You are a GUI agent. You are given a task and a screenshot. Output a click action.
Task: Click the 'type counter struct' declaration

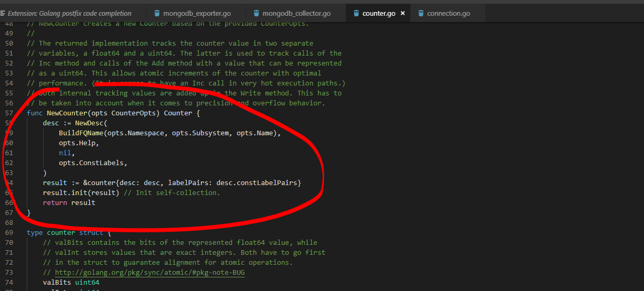click(x=69, y=232)
